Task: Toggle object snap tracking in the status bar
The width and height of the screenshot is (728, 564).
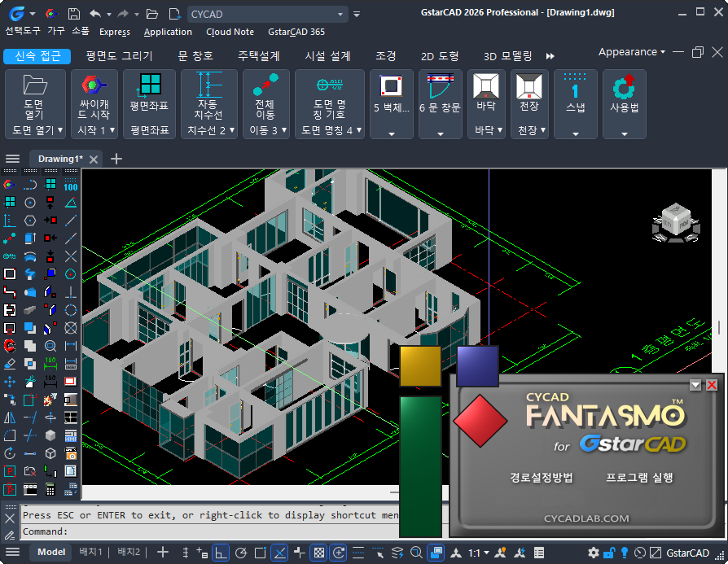Action: click(x=279, y=553)
